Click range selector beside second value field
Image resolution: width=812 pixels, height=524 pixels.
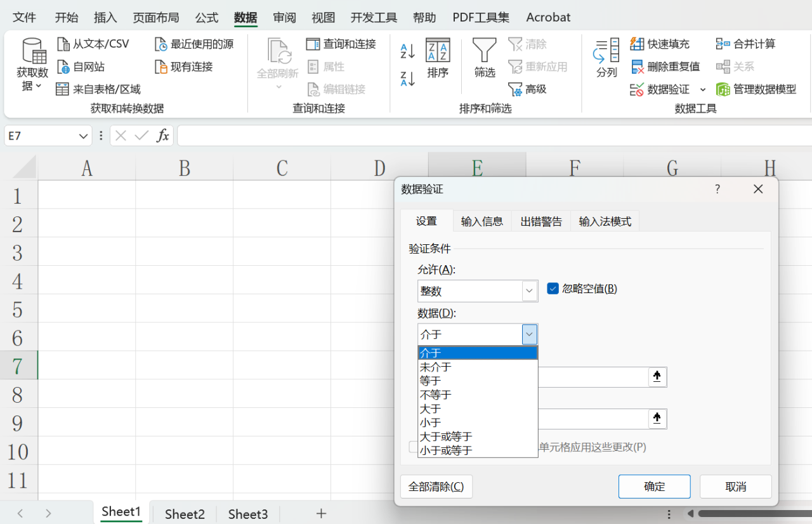pyautogui.click(x=657, y=419)
